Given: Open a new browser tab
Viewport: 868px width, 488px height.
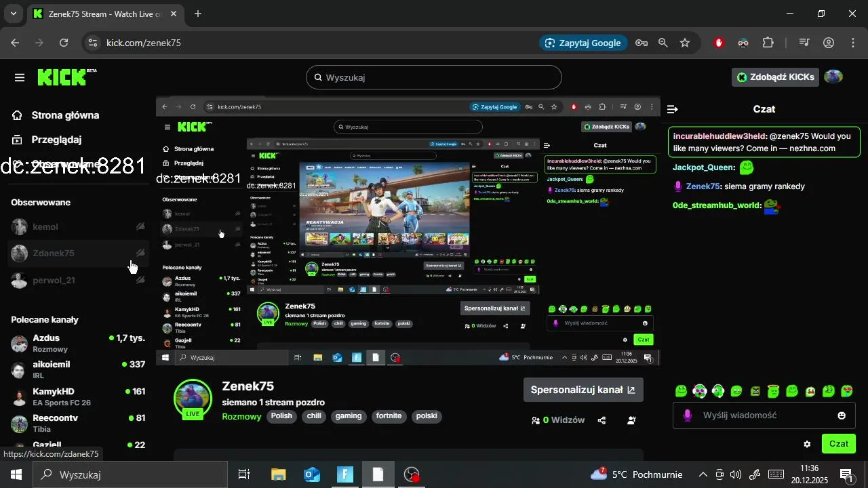Looking at the screenshot, I should [198, 14].
